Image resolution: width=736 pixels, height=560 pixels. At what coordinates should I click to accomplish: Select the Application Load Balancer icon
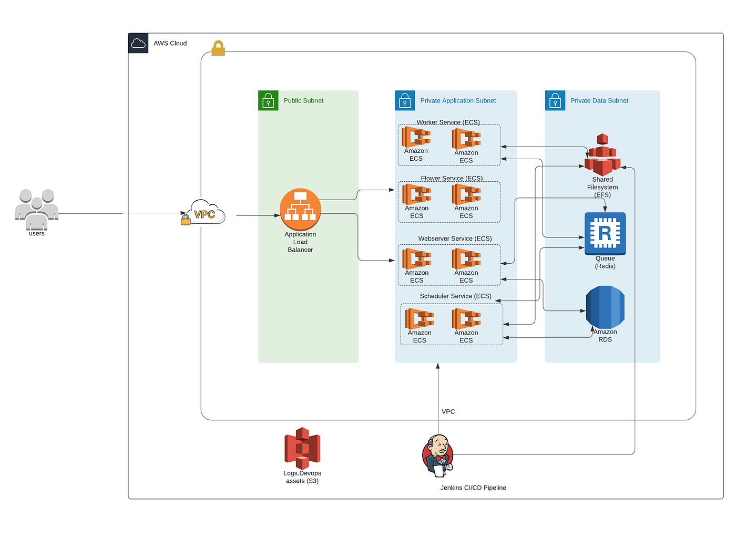[x=300, y=209]
